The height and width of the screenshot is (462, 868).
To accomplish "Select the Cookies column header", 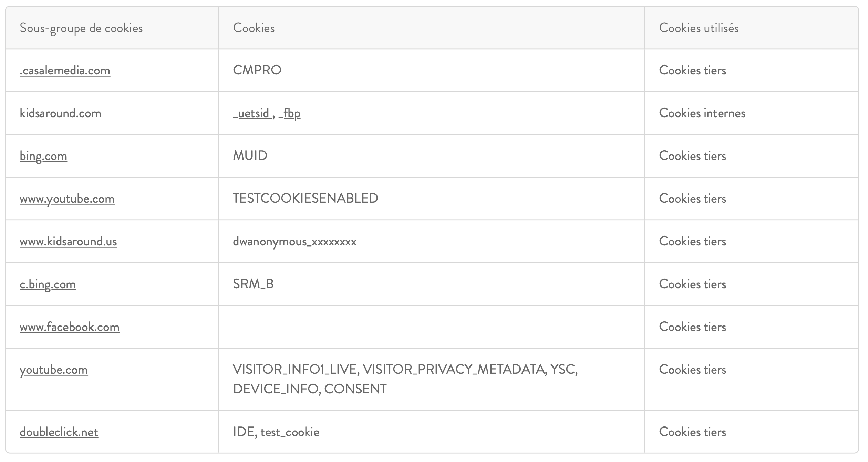I will coord(254,28).
